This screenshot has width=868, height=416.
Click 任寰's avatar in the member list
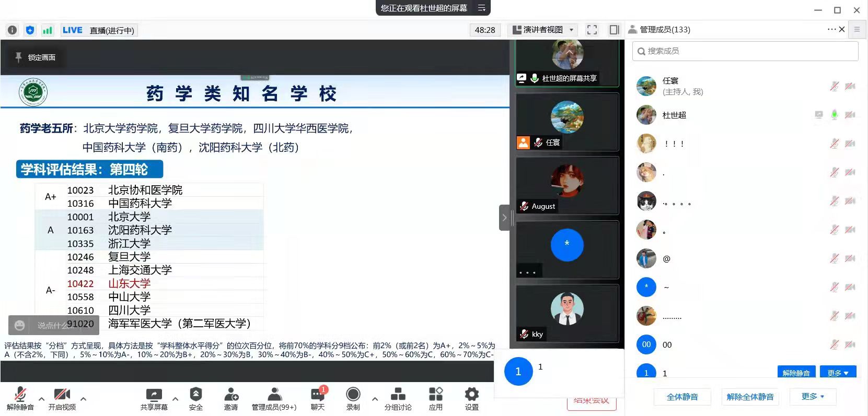click(646, 86)
